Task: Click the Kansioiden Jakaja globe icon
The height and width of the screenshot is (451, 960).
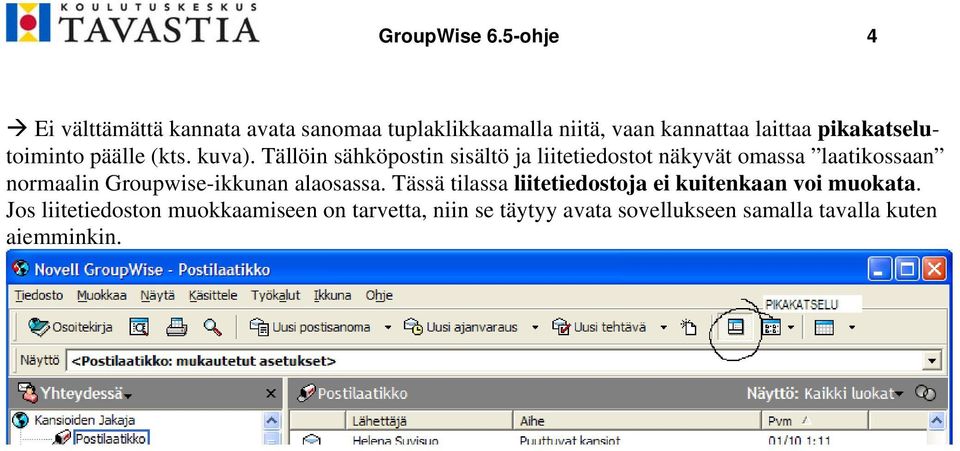Action: click(x=20, y=420)
